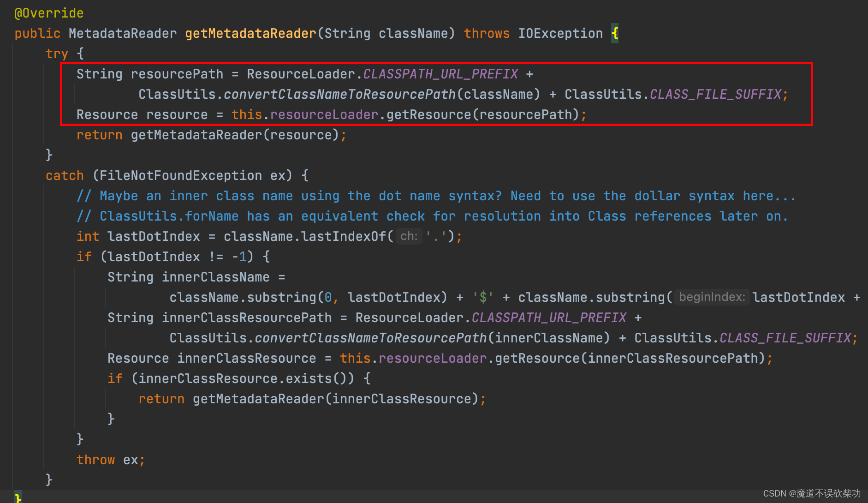
Task: Click innerClassResourcePath in its String declaration
Action: (246, 317)
